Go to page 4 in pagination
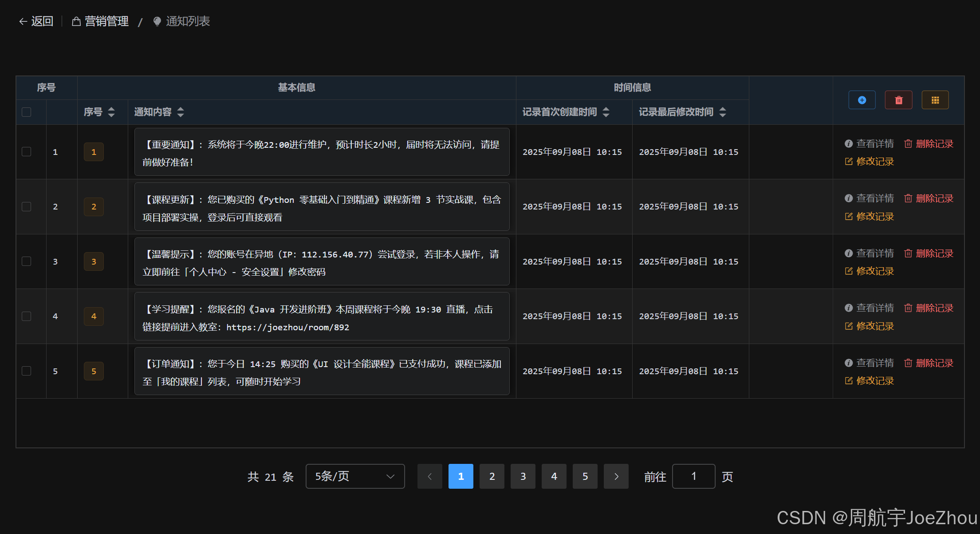 tap(554, 476)
